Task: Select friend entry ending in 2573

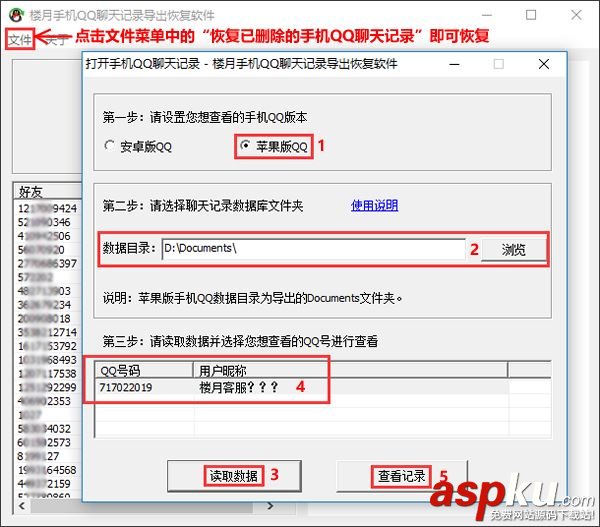Action: pos(44,443)
